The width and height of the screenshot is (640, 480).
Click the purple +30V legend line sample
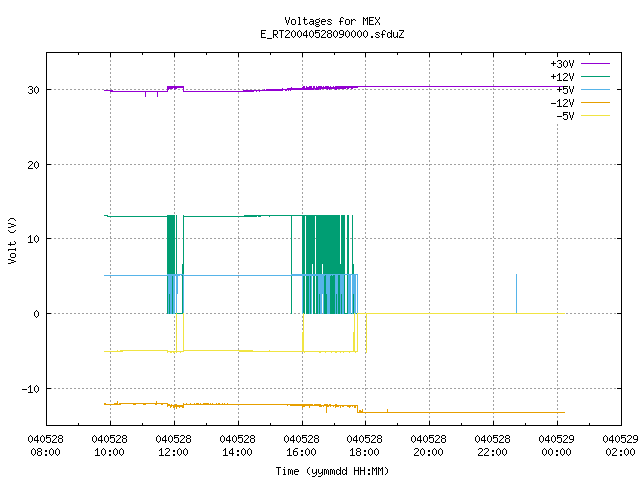point(595,64)
